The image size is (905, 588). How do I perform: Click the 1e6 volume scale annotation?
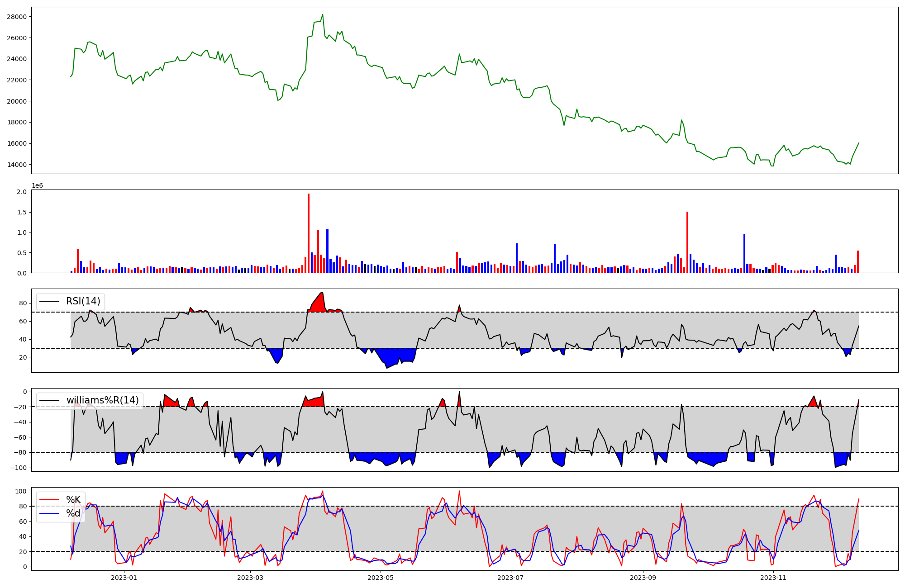click(x=37, y=186)
